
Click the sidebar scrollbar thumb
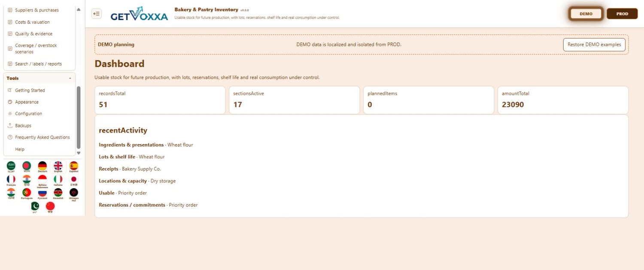(x=78, y=118)
